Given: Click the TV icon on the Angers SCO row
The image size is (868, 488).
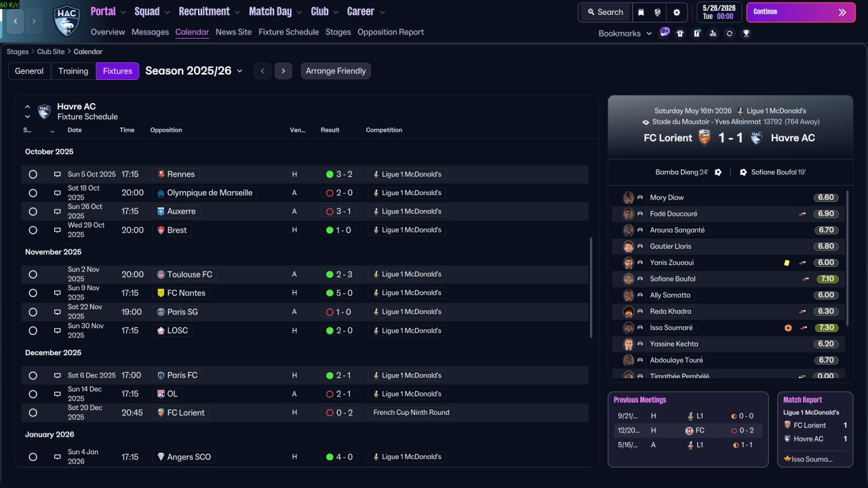Looking at the screenshot, I should click(x=58, y=457).
